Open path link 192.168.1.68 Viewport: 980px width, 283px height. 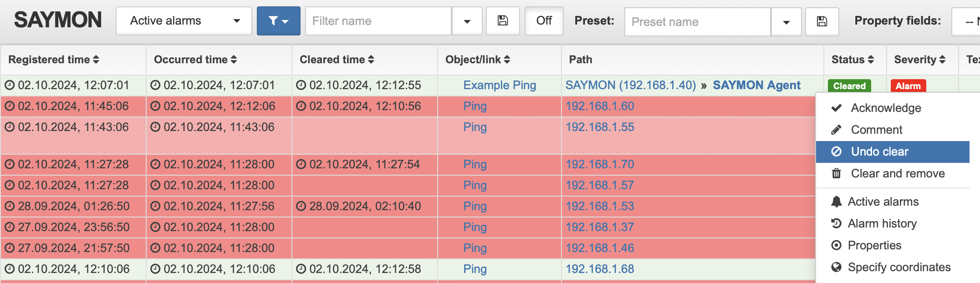(600, 269)
